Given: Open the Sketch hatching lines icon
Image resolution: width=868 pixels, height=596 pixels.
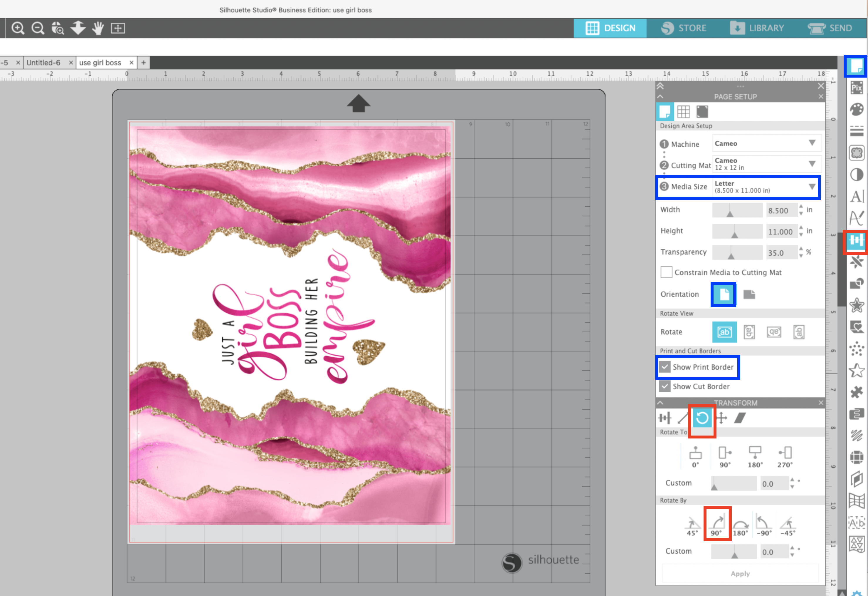Looking at the screenshot, I should tap(857, 435).
